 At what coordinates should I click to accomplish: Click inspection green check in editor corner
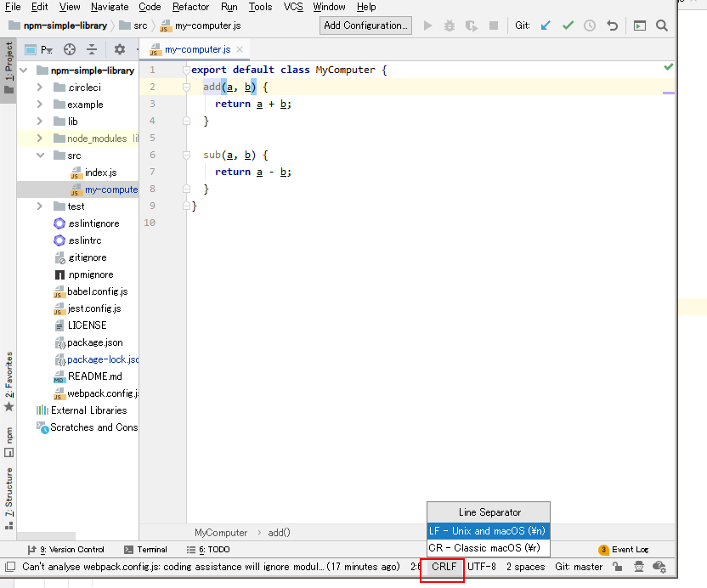(x=668, y=67)
